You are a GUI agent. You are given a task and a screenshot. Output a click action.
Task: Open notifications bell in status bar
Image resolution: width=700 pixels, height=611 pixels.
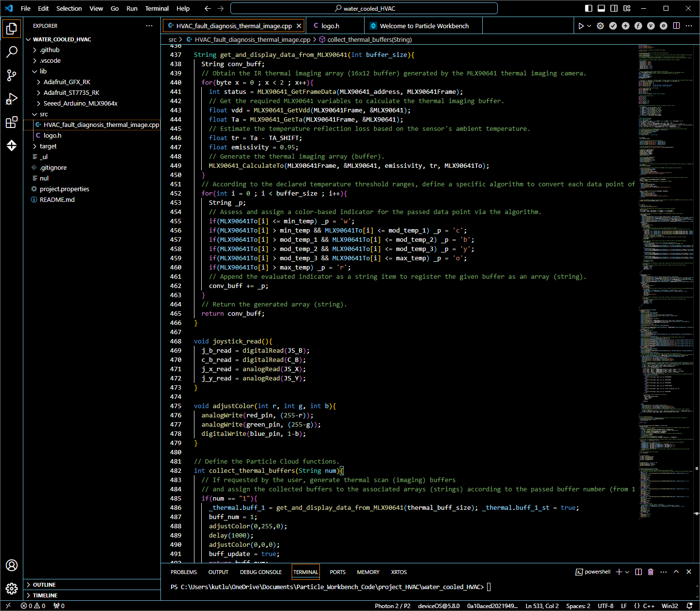click(x=689, y=606)
